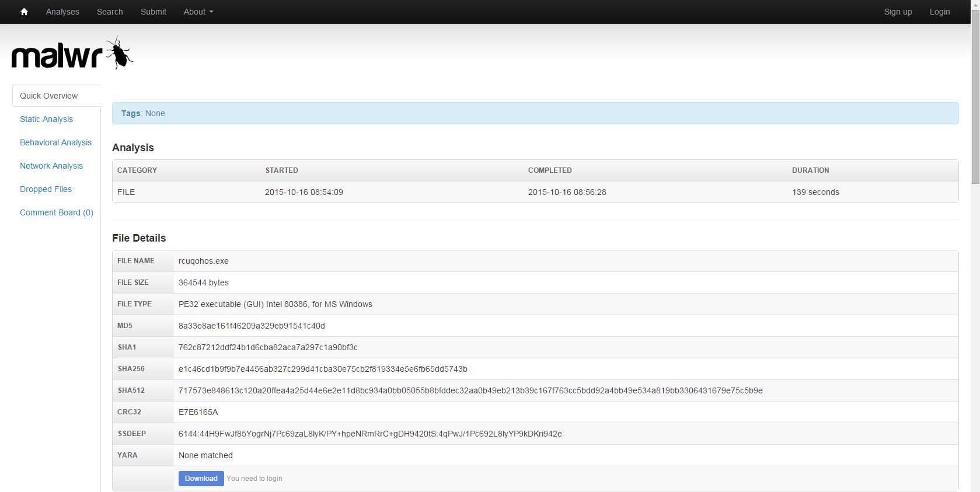Go to the home icon in navbar

click(x=24, y=12)
